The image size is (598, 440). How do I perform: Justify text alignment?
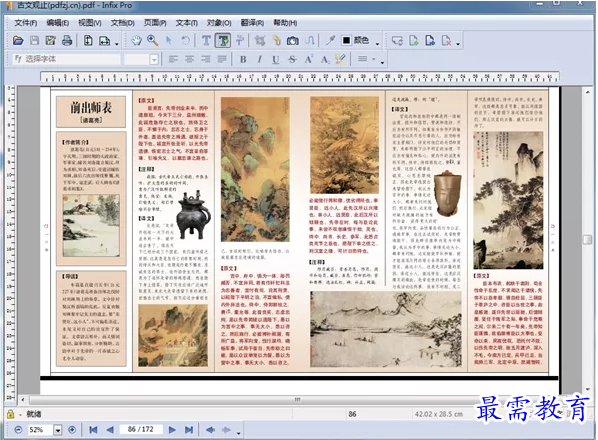coord(222,59)
